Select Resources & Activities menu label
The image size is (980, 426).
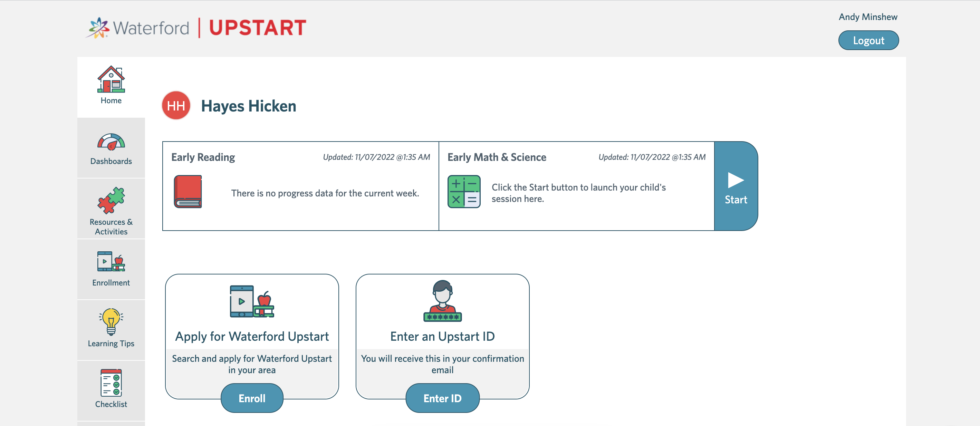tap(111, 227)
